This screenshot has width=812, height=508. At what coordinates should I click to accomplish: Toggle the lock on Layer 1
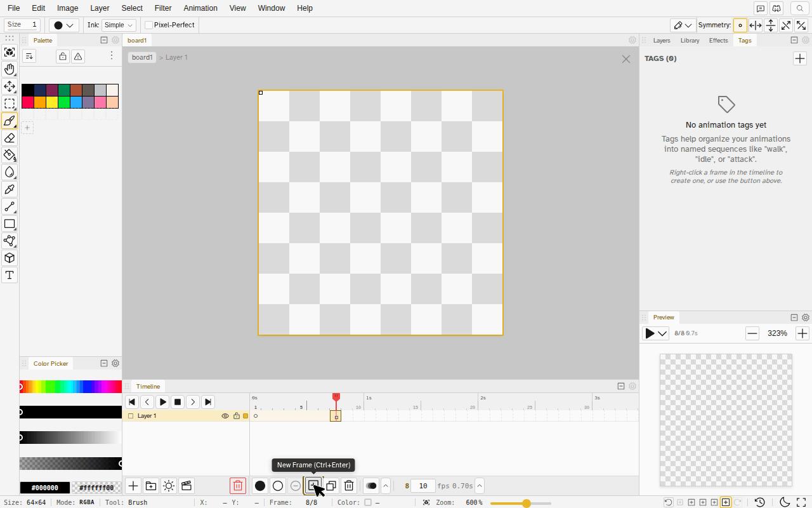[x=237, y=416]
